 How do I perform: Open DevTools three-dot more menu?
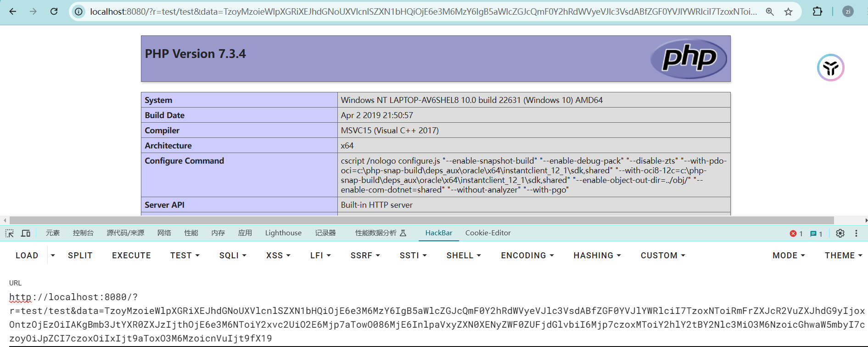click(x=856, y=233)
